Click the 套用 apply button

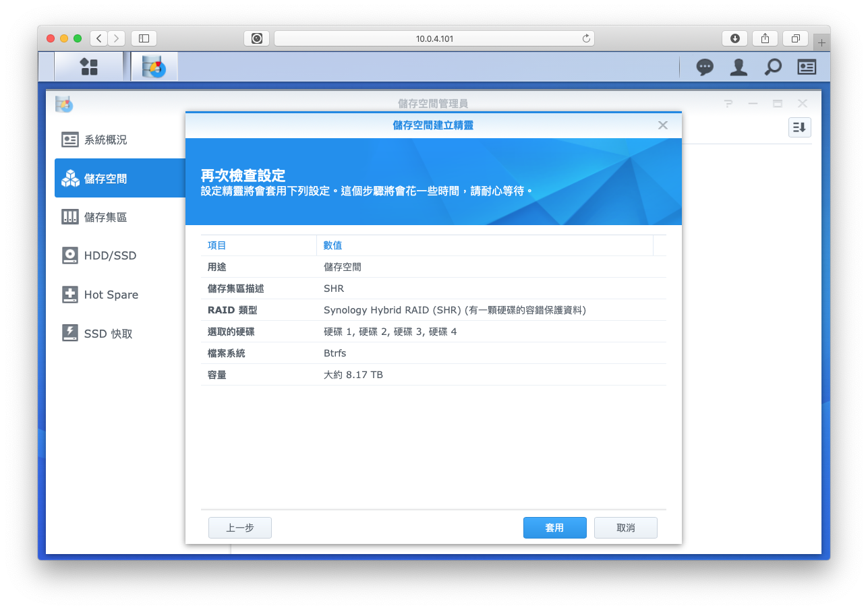coord(555,528)
